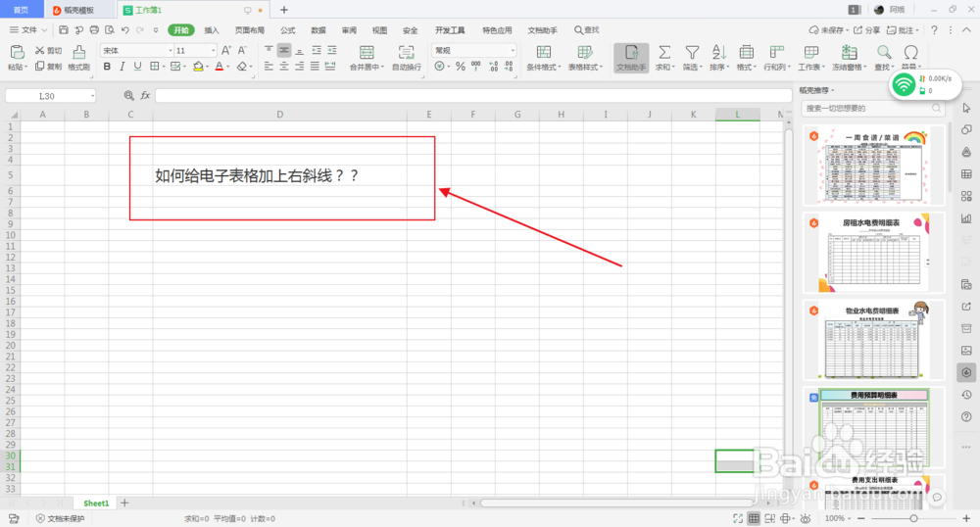Expand the zoom percentage 100% dropdown

(850, 518)
